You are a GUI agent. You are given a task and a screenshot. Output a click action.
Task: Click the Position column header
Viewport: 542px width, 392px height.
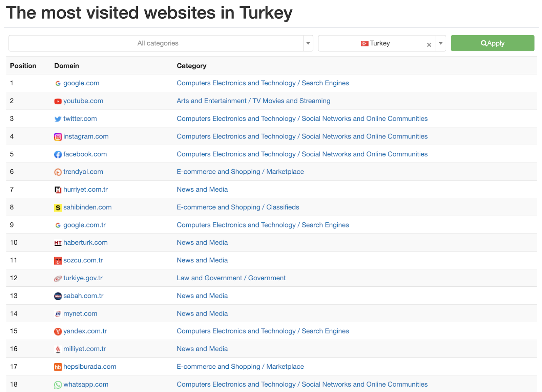click(x=23, y=66)
